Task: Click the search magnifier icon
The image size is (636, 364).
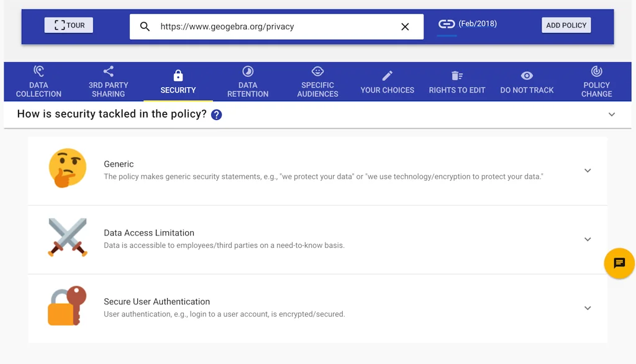Action: click(145, 27)
